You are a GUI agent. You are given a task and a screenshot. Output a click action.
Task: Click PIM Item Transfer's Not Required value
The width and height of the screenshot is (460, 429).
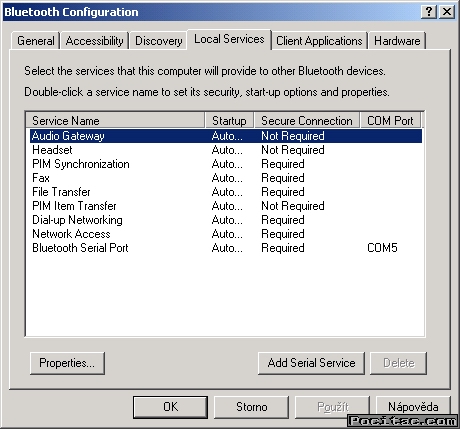pyautogui.click(x=293, y=206)
